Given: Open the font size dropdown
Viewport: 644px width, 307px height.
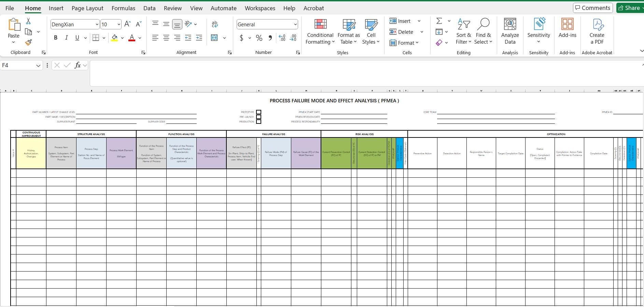Looking at the screenshot, I should (x=118, y=24).
